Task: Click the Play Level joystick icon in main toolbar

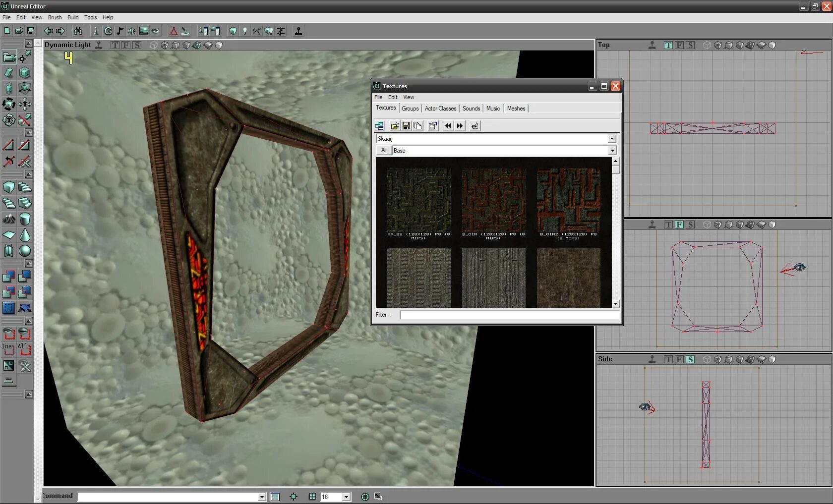Action: (298, 31)
